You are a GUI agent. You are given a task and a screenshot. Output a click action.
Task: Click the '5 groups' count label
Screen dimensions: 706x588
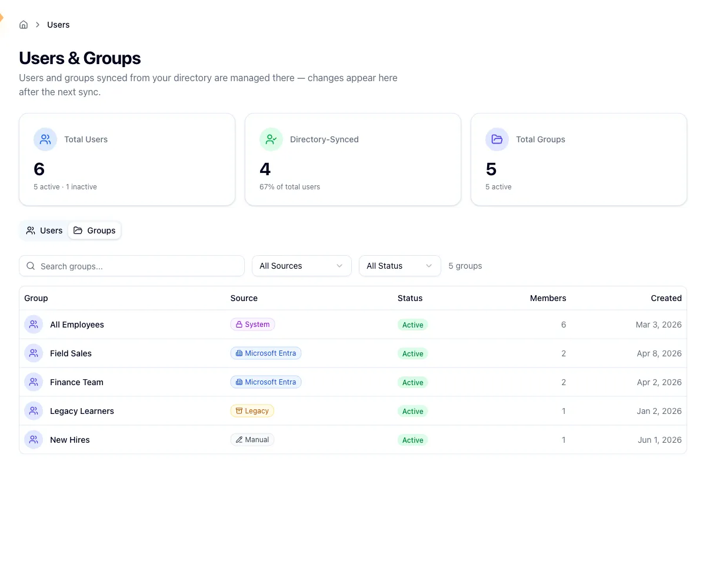coord(465,266)
